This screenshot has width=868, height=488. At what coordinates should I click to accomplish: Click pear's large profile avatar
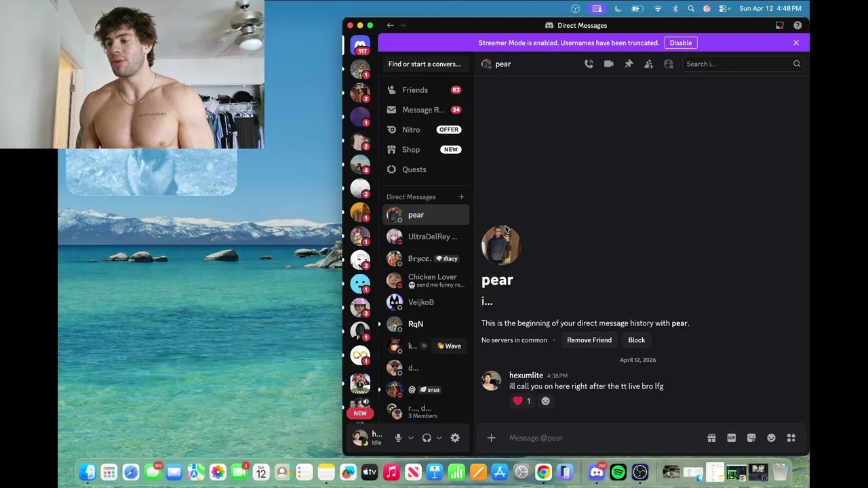500,245
